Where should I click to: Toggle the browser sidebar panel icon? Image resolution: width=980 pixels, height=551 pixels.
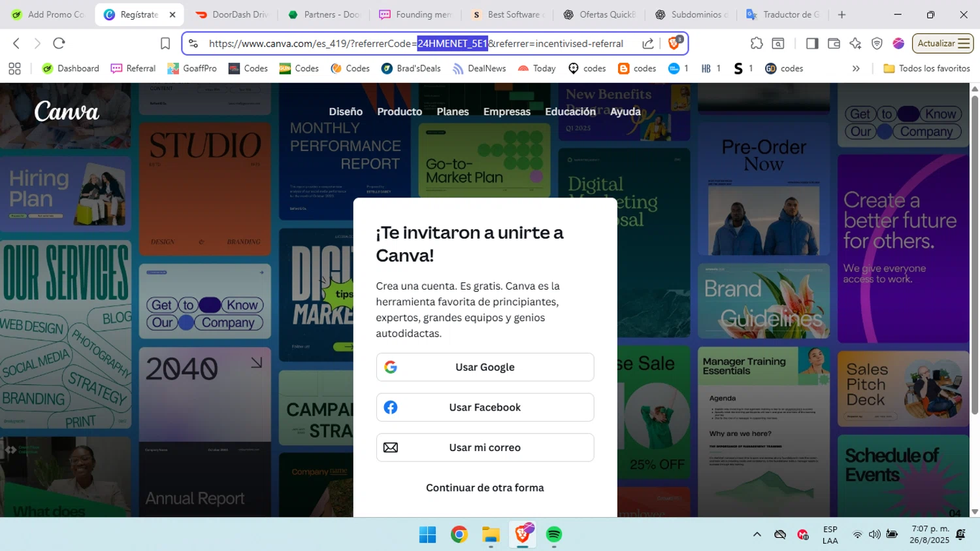point(812,43)
